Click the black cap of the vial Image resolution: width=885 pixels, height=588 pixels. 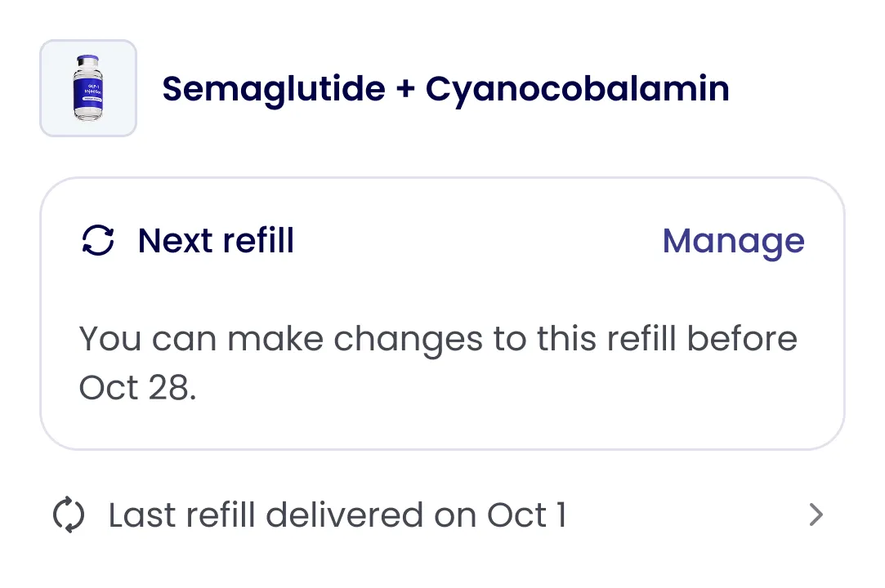click(x=88, y=60)
